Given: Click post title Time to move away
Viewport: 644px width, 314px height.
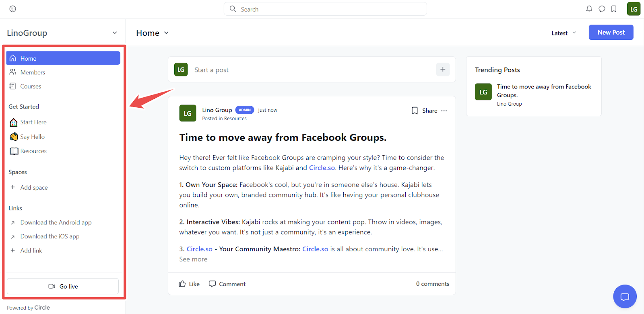Looking at the screenshot, I should [283, 138].
